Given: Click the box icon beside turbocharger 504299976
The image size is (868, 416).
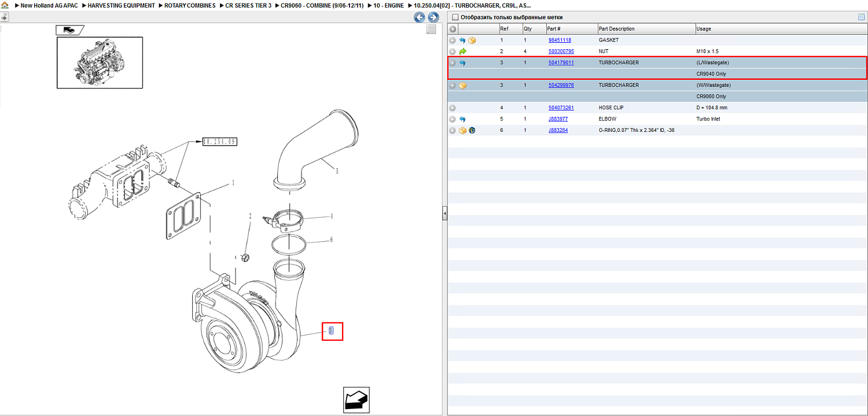Looking at the screenshot, I should click(x=462, y=86).
